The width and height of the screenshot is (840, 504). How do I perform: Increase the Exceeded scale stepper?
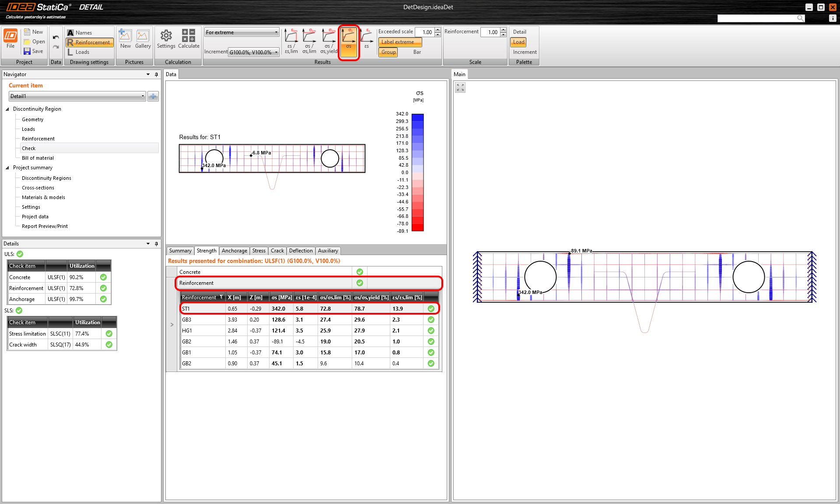[438, 30]
